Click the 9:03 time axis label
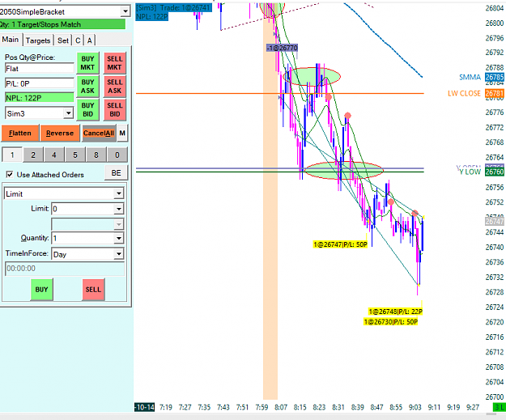 point(415,407)
